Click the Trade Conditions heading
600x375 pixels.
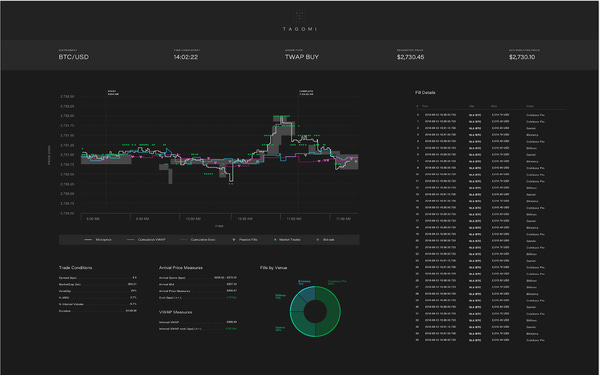point(75,267)
